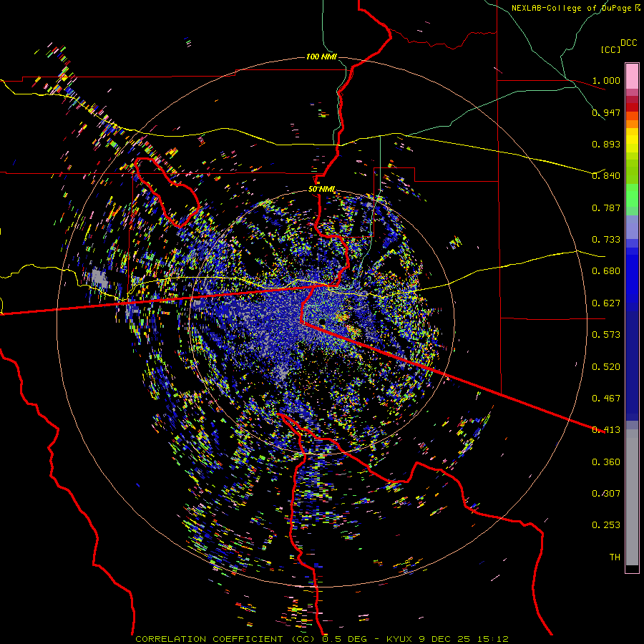
Task: Click the gray lower segment of color bar
Action: [632, 497]
